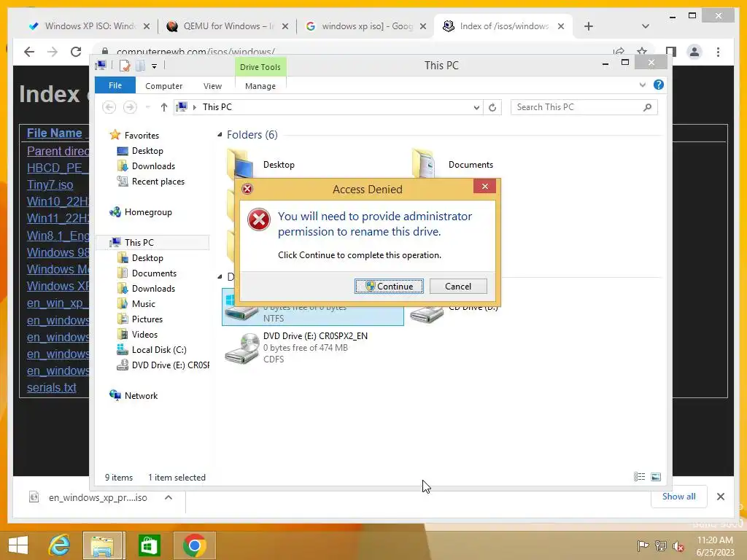This screenshot has height=560, width=747.
Task: Launch Internet Explorer from taskbar
Action: [x=59, y=545]
